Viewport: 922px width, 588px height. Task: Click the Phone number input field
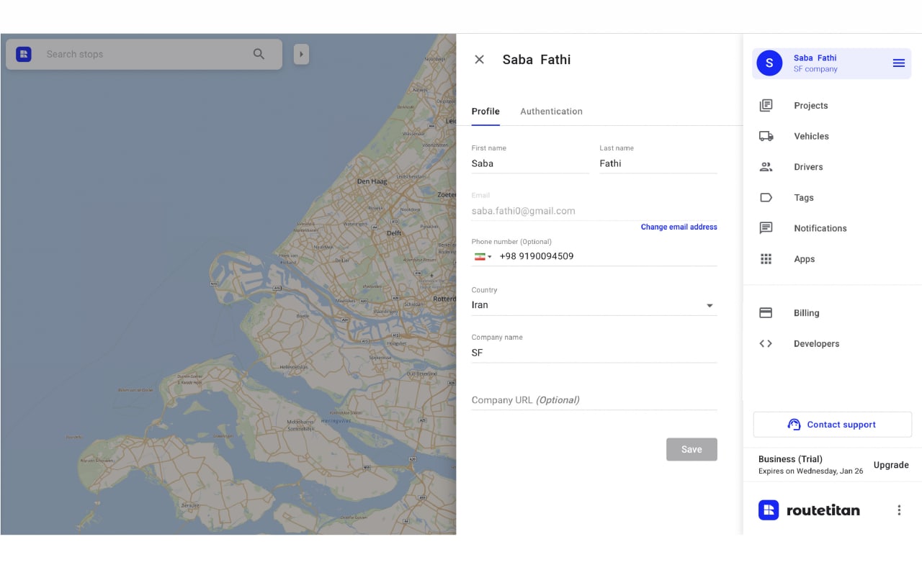[608, 256]
